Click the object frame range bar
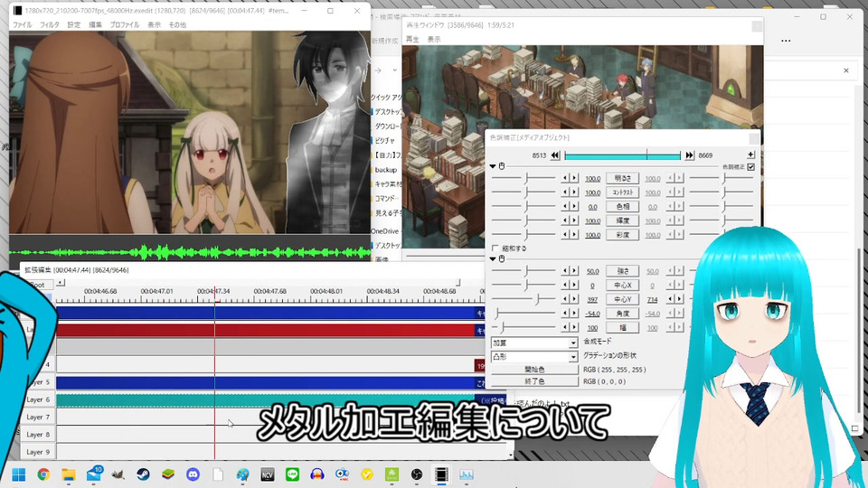The height and width of the screenshot is (488, 868). click(622, 156)
